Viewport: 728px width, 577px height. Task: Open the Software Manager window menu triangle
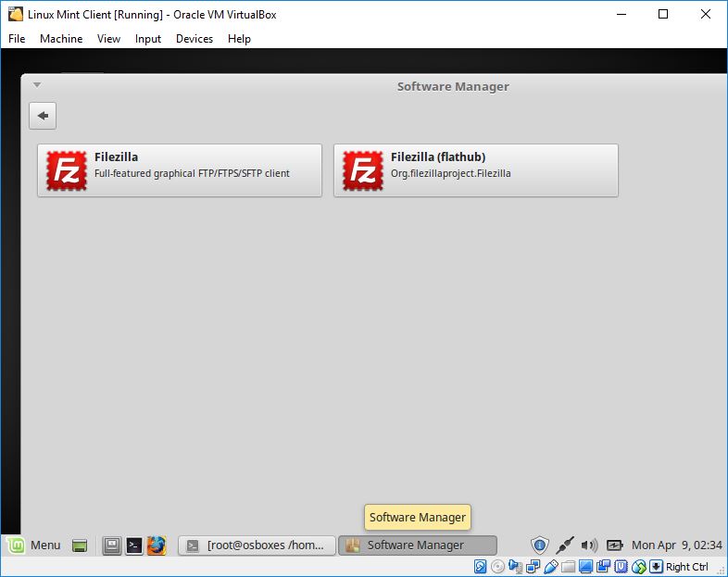pos(37,85)
